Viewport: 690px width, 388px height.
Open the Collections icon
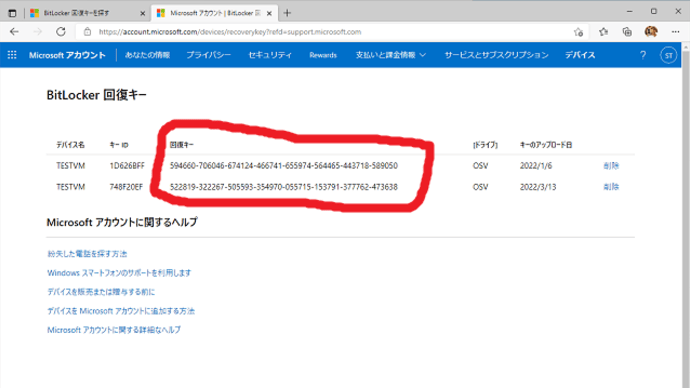click(x=627, y=32)
